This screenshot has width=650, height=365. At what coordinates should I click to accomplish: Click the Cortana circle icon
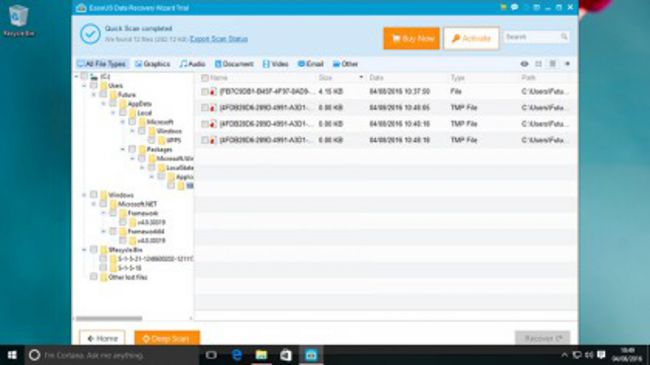click(x=34, y=355)
